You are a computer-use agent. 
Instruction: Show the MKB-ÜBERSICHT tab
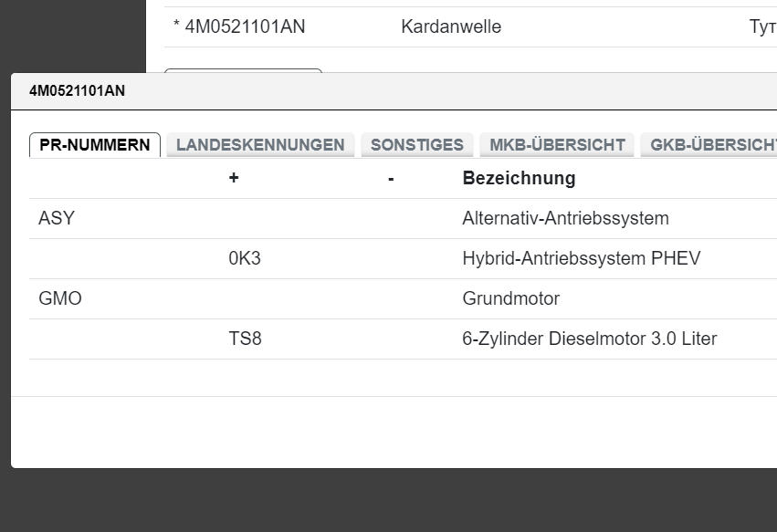[x=557, y=145]
